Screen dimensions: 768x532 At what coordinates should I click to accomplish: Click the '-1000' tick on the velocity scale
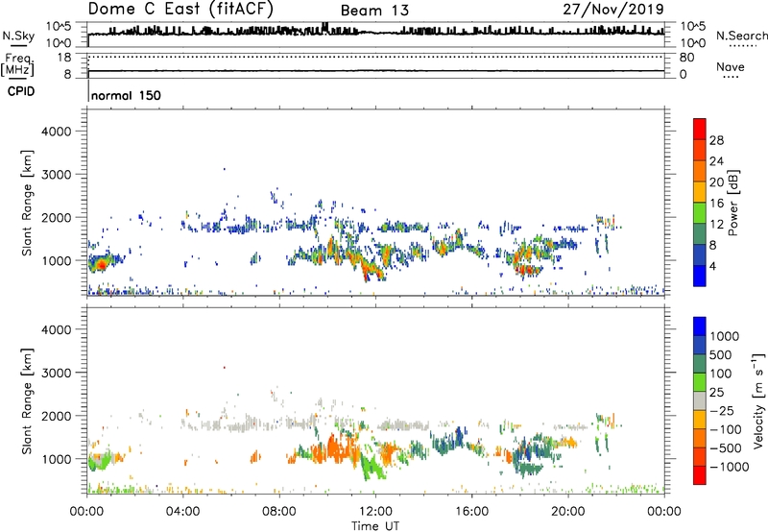coord(730,467)
